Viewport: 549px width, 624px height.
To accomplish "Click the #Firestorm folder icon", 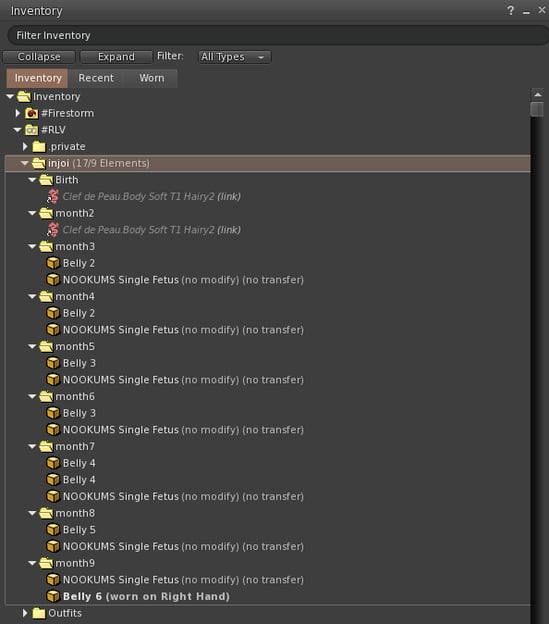I will [x=31, y=113].
